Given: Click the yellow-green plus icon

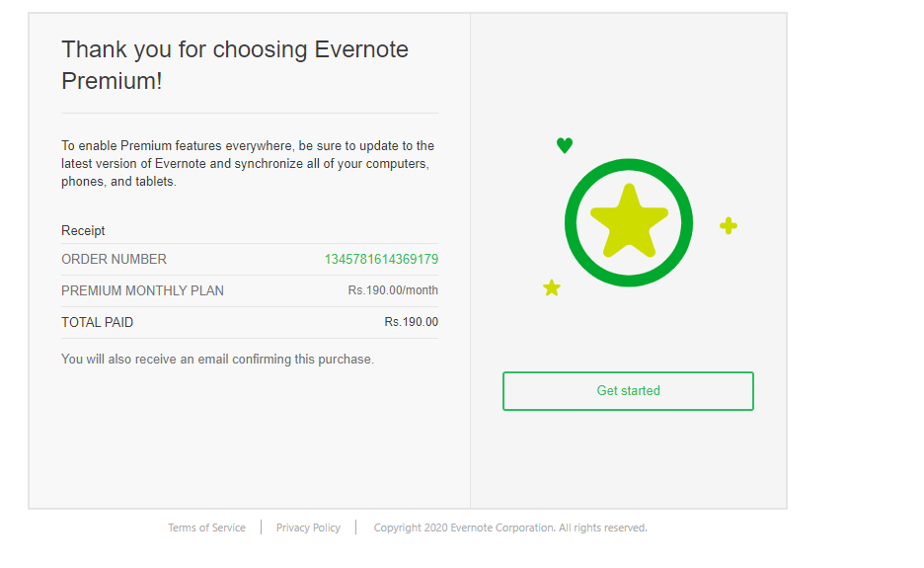Looking at the screenshot, I should [x=729, y=225].
